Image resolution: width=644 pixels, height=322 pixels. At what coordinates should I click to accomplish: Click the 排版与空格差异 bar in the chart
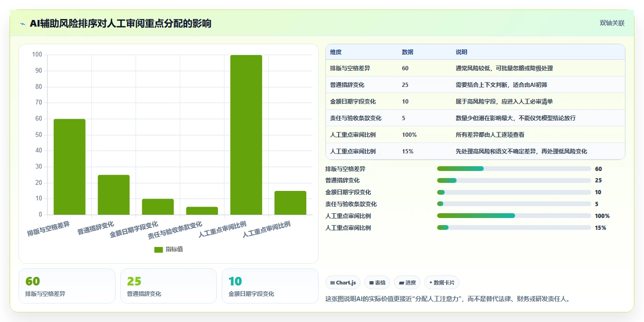click(x=69, y=167)
